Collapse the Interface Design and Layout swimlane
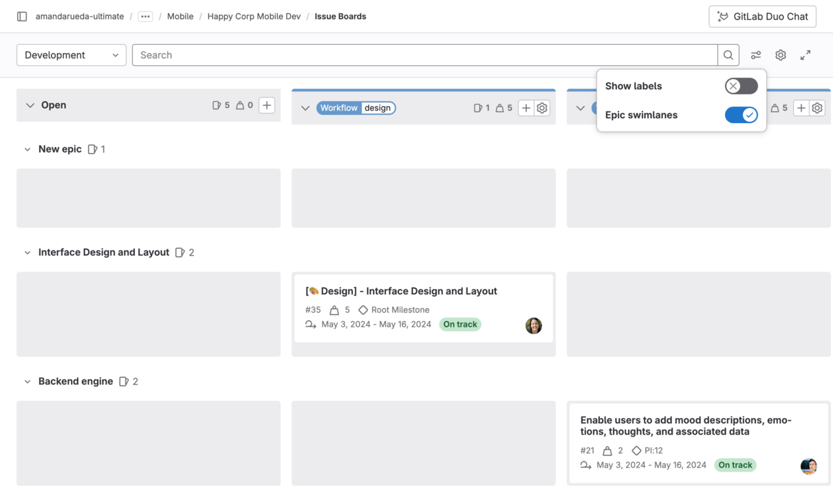The image size is (833, 504). coord(28,252)
